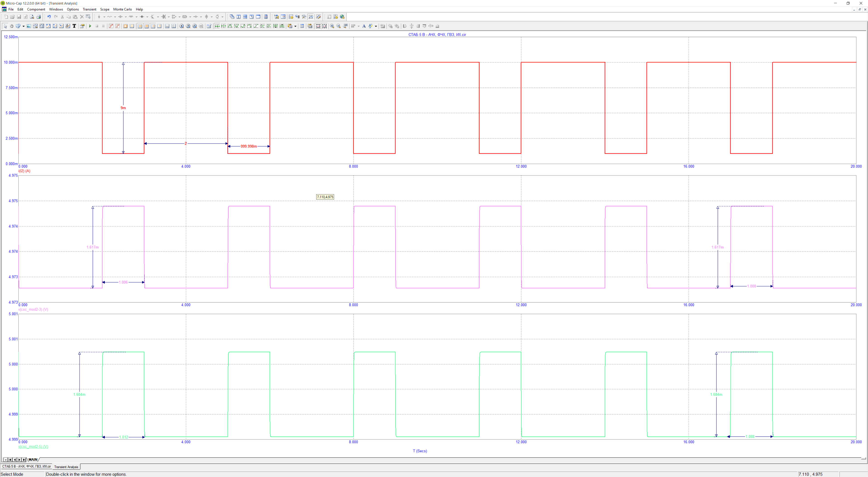Toggle the Data Points display button

click(x=111, y=26)
